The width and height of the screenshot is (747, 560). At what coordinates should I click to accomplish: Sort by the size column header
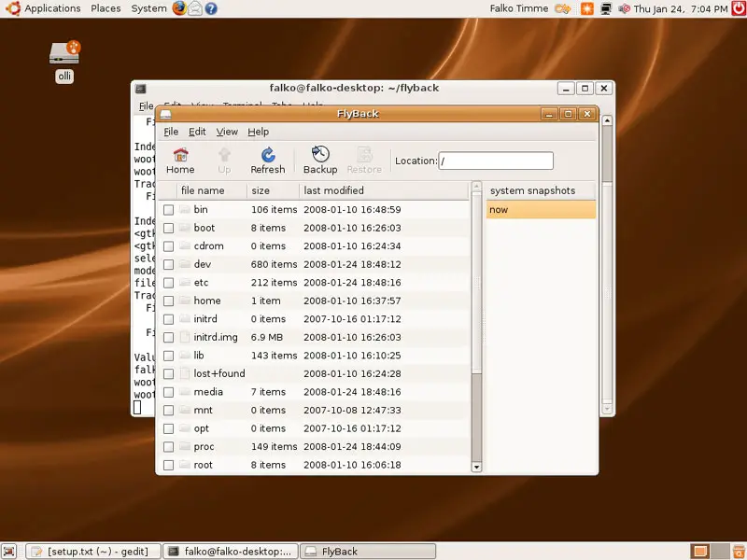point(273,190)
